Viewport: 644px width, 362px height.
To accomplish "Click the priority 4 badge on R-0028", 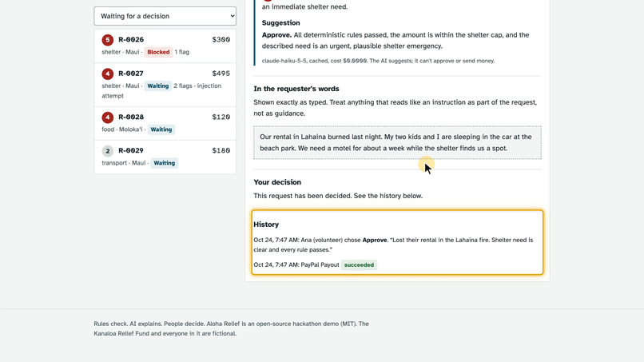I will coord(108,117).
